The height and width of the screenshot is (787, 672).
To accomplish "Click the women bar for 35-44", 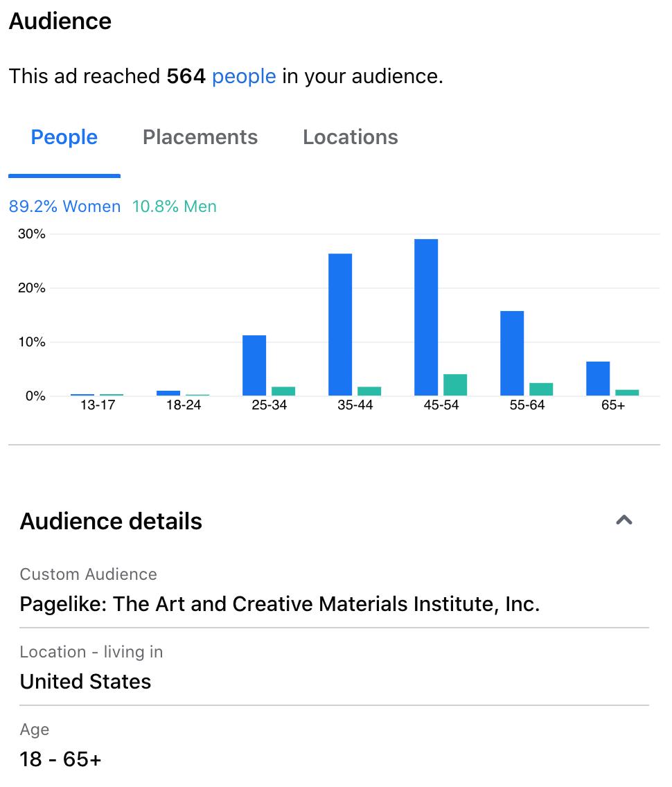I will [x=340, y=325].
